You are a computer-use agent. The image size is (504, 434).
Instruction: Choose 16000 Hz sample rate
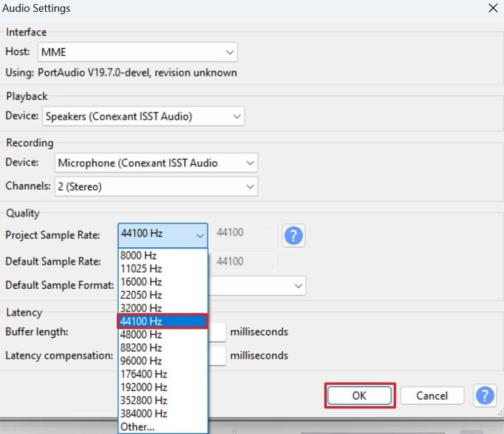click(x=162, y=282)
